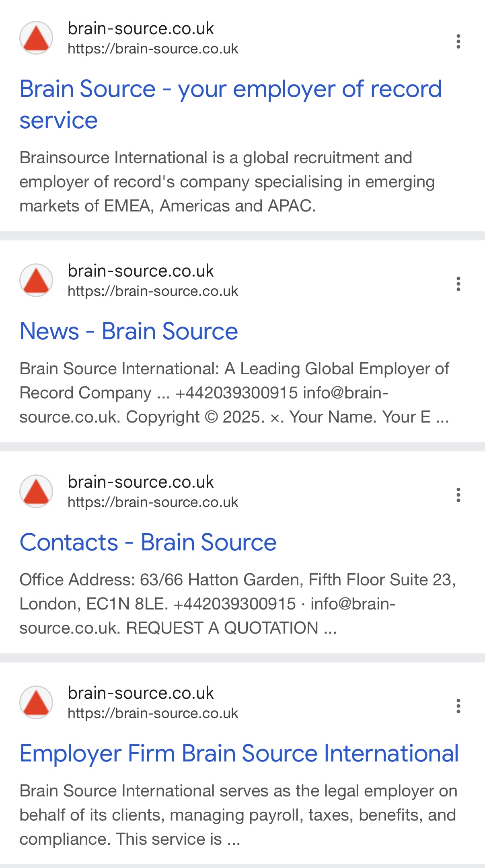Screen dimensions: 485x868
Task: Click red triangle favicon above Employer Firm title
Action: [x=36, y=702]
